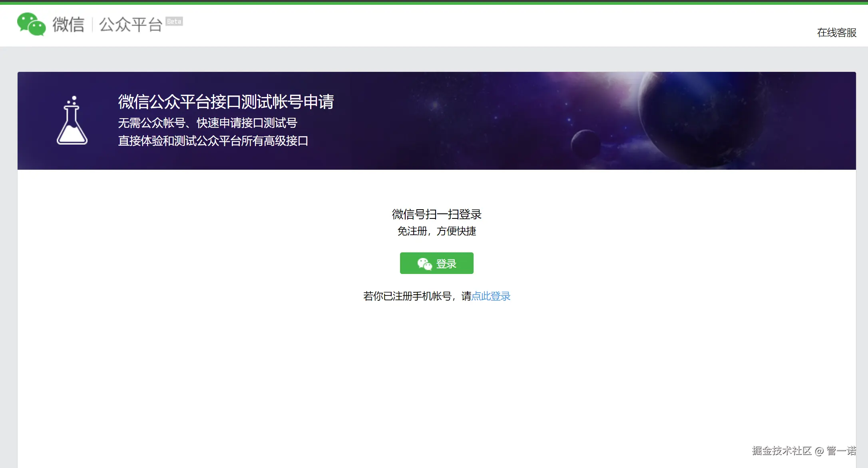The image size is (868, 468).
Task: Click the 掘金技术社区 watermark text
Action: (x=781, y=451)
